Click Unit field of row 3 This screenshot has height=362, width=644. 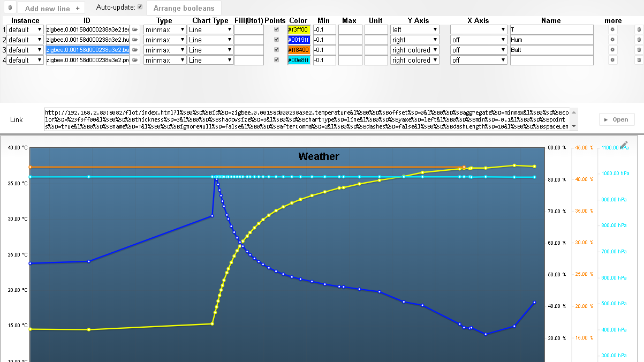(376, 50)
